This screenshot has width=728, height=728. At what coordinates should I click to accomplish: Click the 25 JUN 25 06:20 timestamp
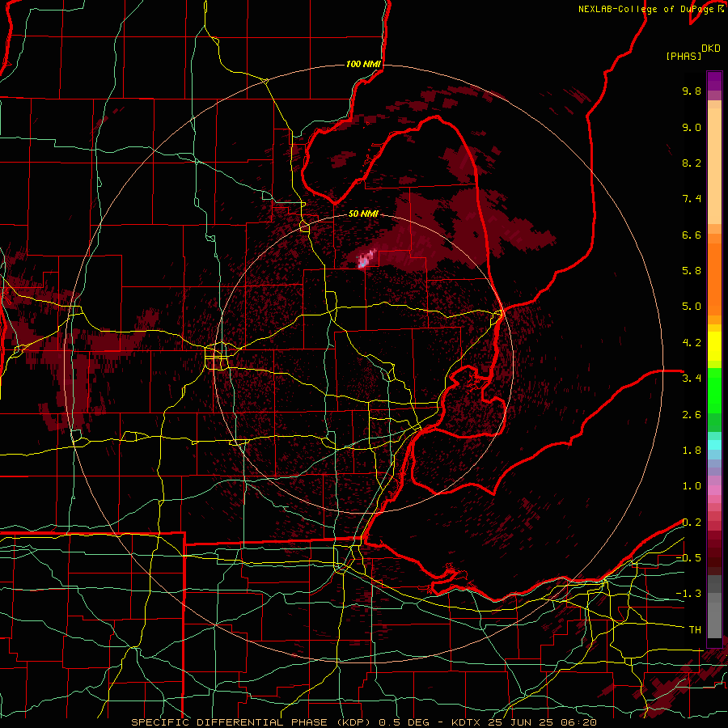click(542, 722)
